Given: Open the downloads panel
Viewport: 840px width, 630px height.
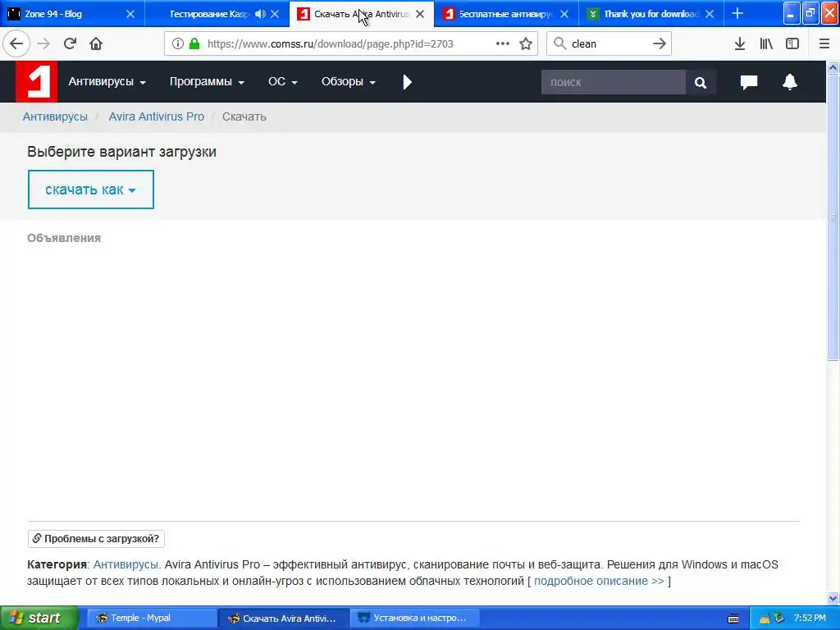Looking at the screenshot, I should pos(740,44).
